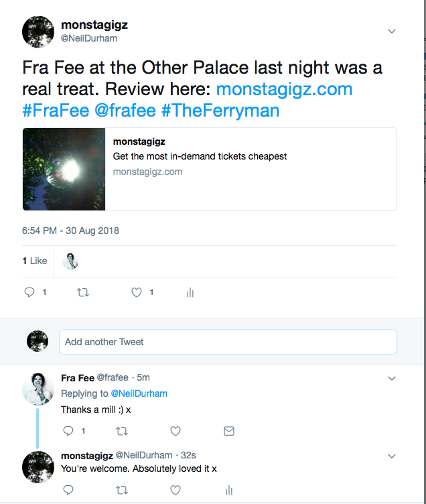View tweet activity analytics icon
Viewport: 426px width, 504px height.
click(x=190, y=292)
